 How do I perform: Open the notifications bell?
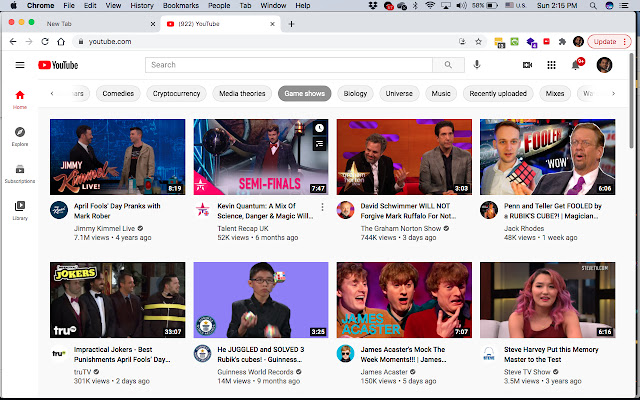[x=576, y=64]
